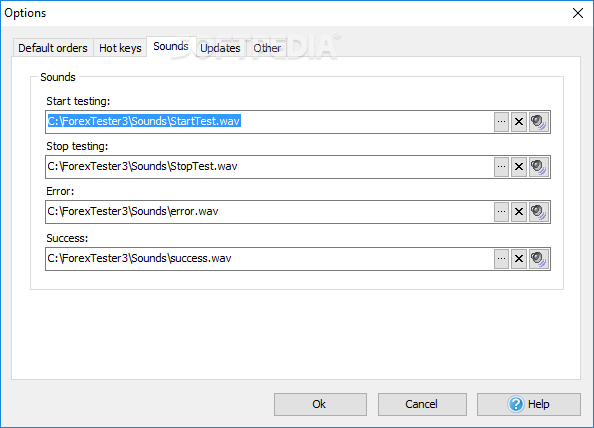The height and width of the screenshot is (428, 594).
Task: Close the Options window
Action: coord(578,13)
